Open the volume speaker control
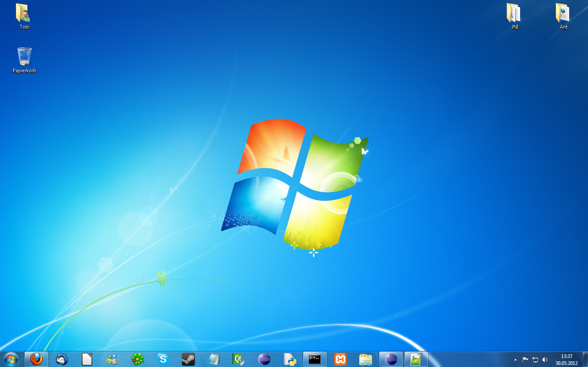This screenshot has width=588, height=367. (545, 360)
